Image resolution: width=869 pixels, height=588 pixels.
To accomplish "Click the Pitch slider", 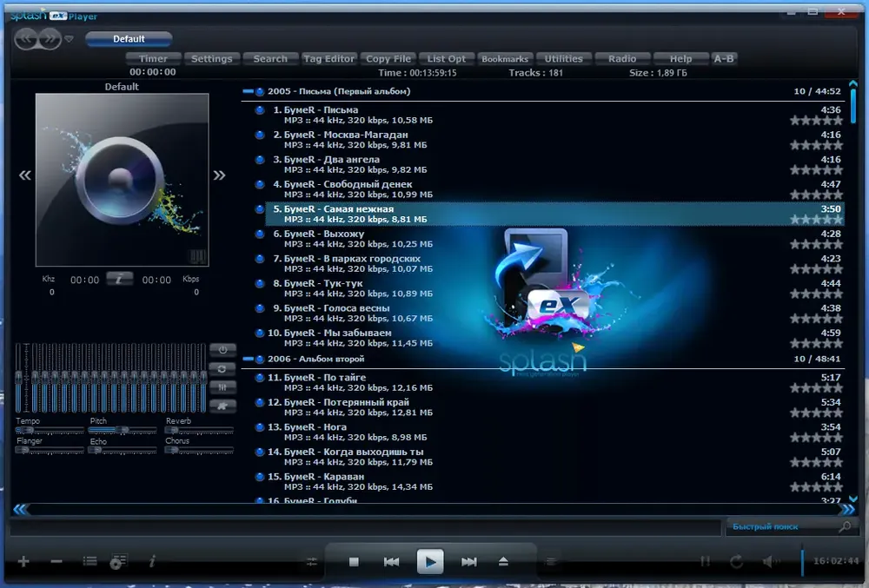I will click(123, 430).
